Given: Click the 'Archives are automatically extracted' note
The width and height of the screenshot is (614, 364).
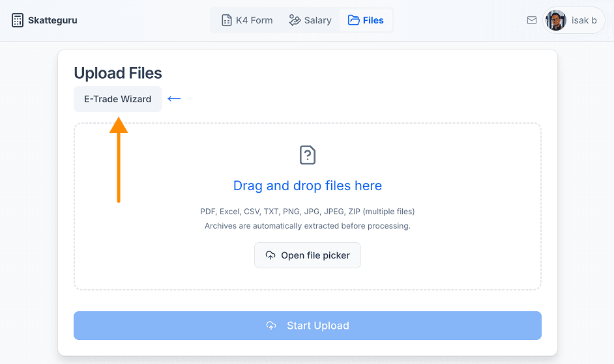Looking at the screenshot, I should [308, 226].
